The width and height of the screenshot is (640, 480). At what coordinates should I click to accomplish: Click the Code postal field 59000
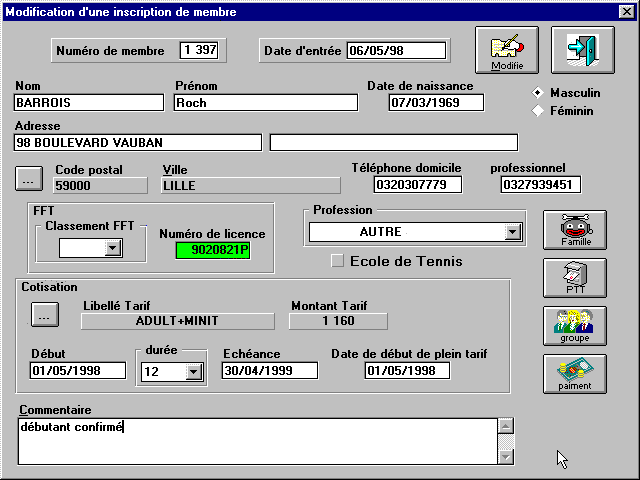[100, 185]
